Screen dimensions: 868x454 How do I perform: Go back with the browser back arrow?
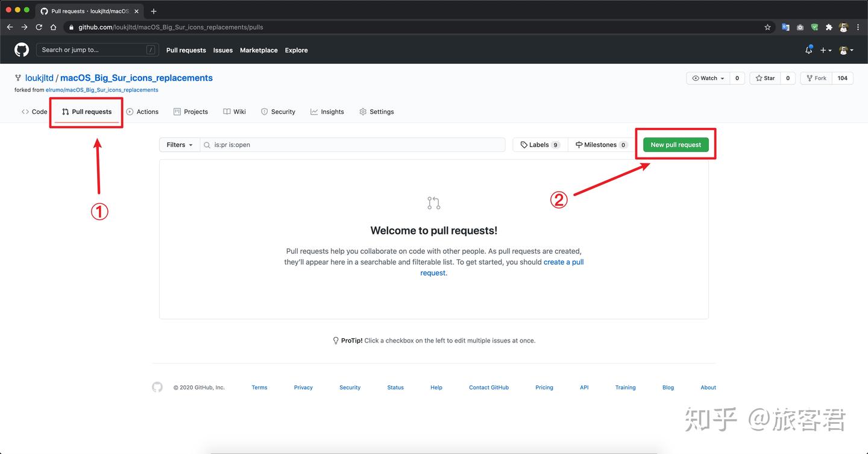(10, 27)
